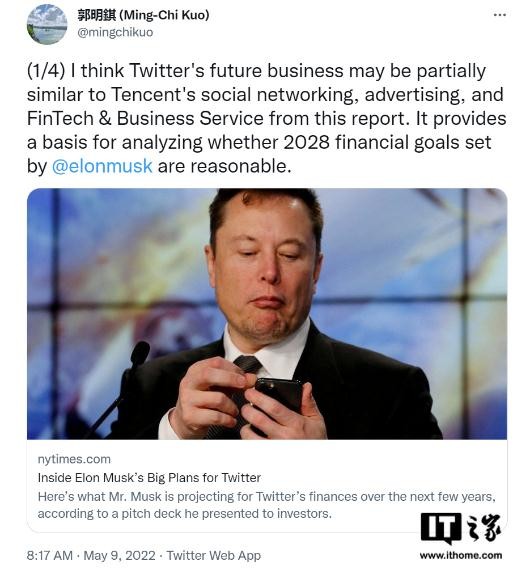The height and width of the screenshot is (568, 523).
Task: Open the @mingchikuo handle
Action: coord(115,32)
